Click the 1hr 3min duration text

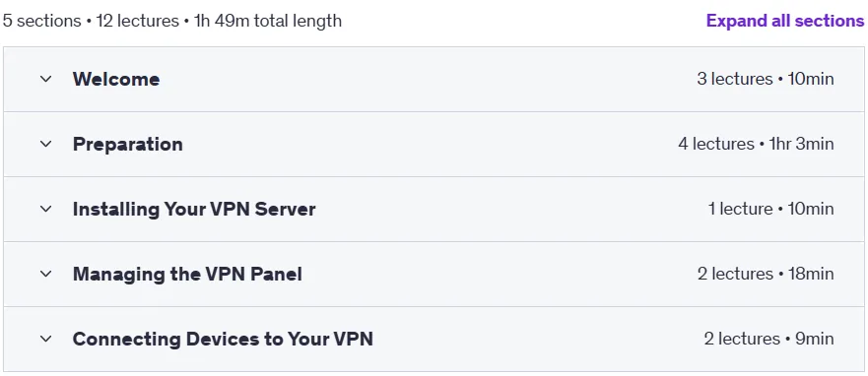(801, 145)
